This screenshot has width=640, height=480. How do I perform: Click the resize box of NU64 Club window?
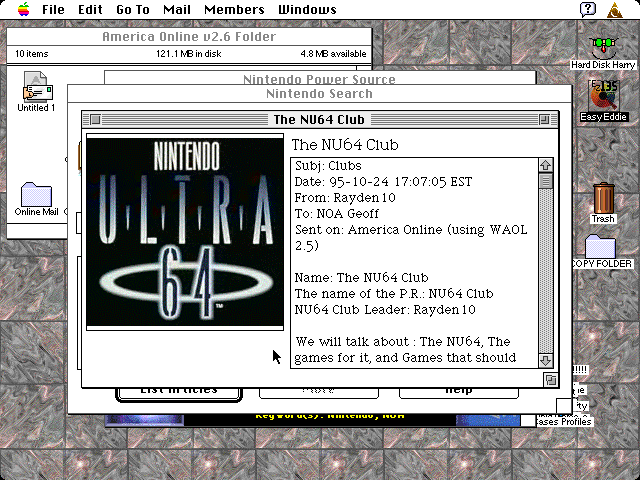pos(550,380)
